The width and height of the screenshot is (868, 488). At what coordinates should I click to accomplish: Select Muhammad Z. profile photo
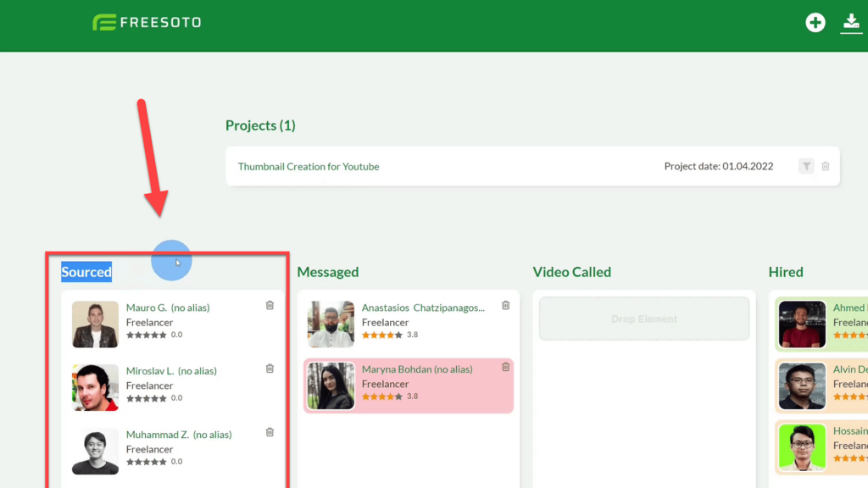click(x=95, y=451)
